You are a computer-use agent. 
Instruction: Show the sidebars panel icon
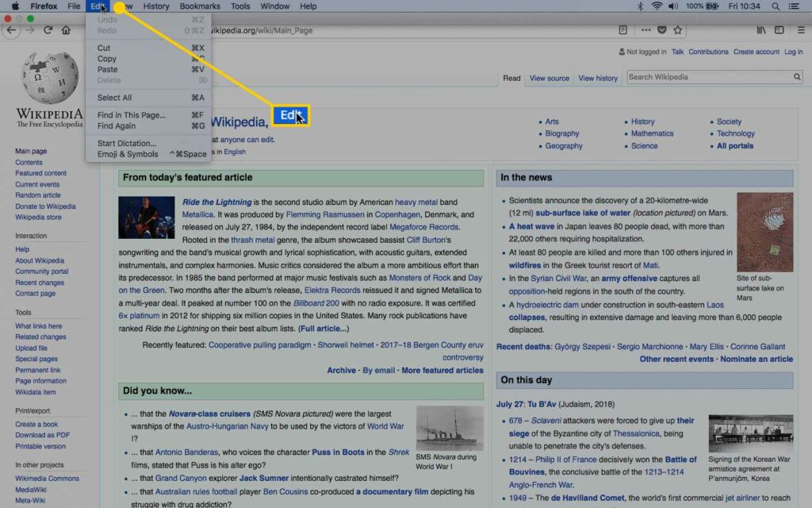click(x=779, y=30)
